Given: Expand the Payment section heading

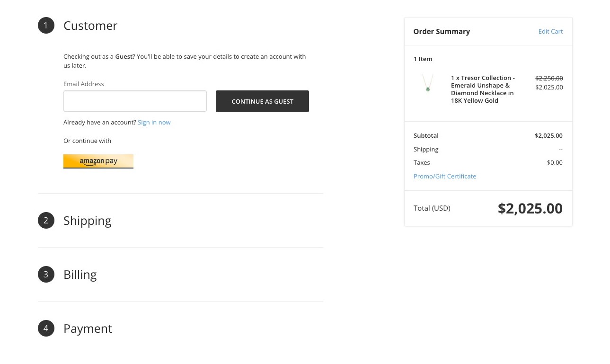Looking at the screenshot, I should click(88, 328).
